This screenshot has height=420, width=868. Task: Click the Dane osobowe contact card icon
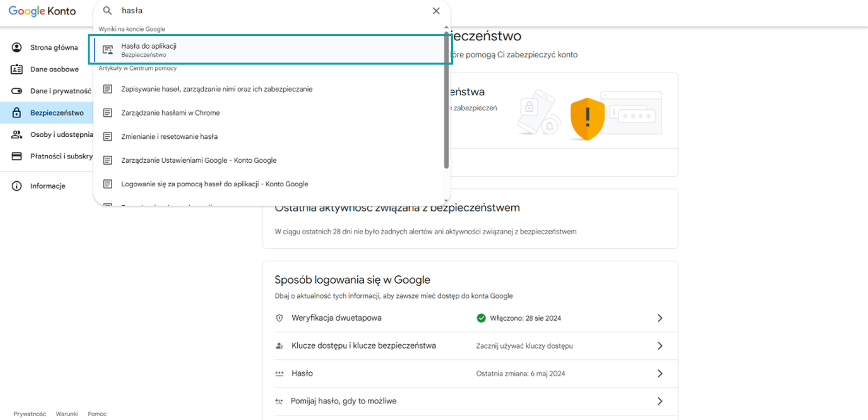click(17, 69)
